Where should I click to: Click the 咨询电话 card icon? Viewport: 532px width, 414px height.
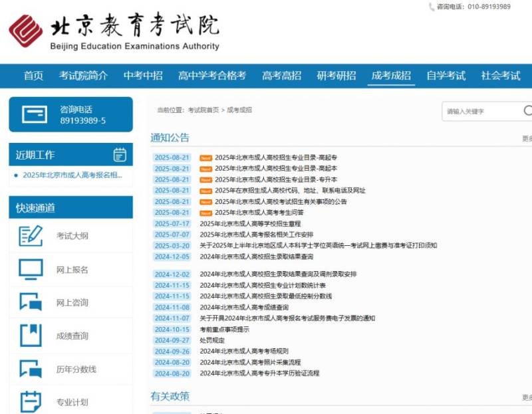35,114
